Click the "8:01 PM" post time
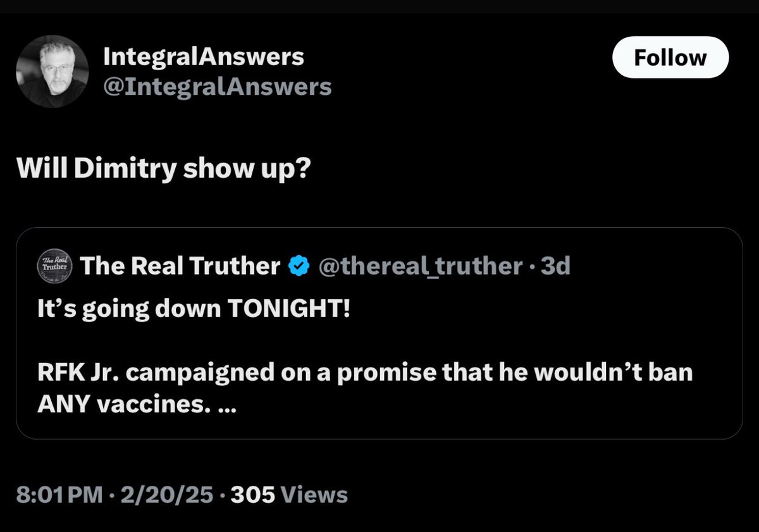759x532 pixels. click(58, 494)
